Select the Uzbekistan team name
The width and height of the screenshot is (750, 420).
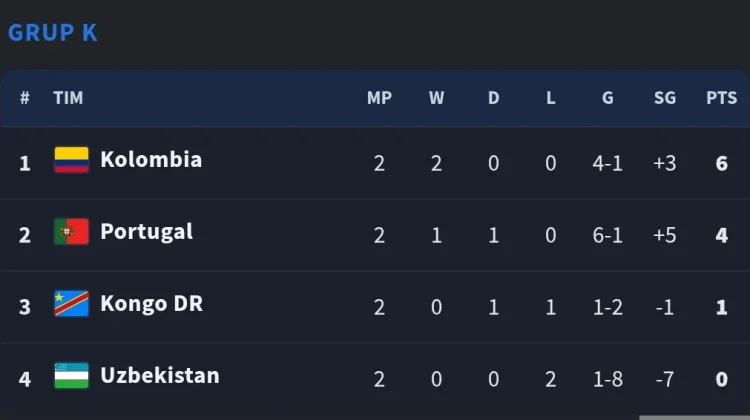(x=160, y=376)
